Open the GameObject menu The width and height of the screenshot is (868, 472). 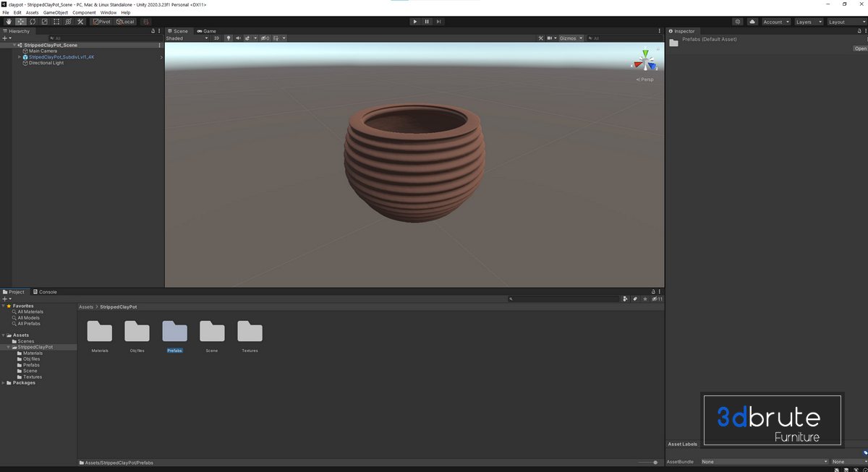56,12
